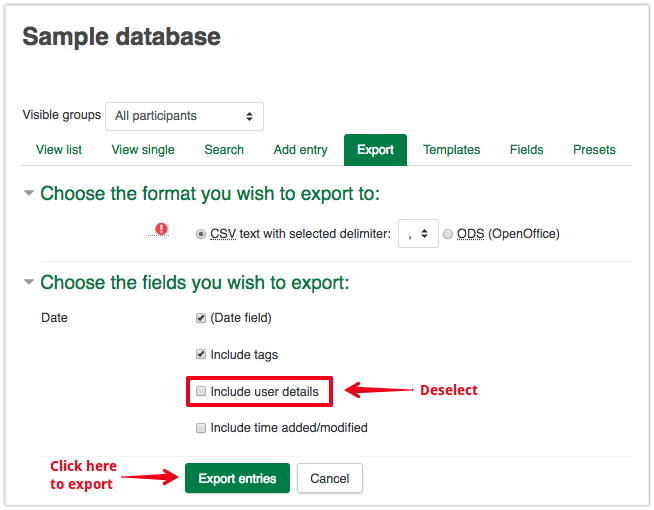
Task: Click the Cancel button
Action: 329,478
